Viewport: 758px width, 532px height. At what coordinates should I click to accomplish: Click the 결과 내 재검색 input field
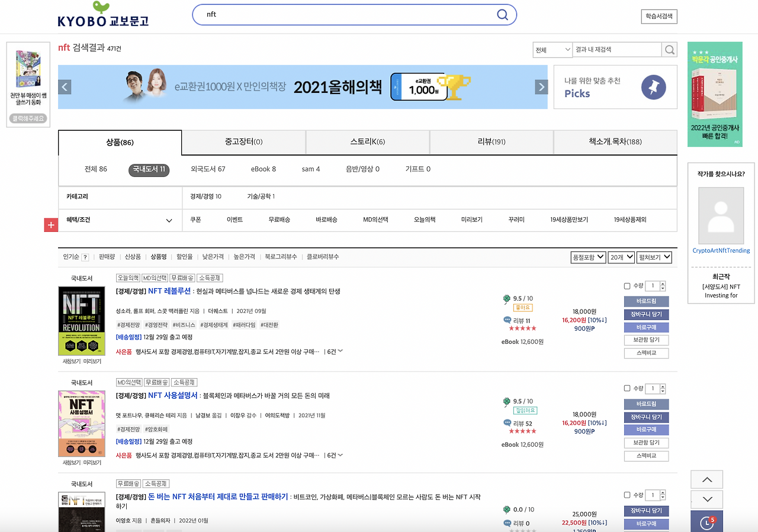[617, 50]
